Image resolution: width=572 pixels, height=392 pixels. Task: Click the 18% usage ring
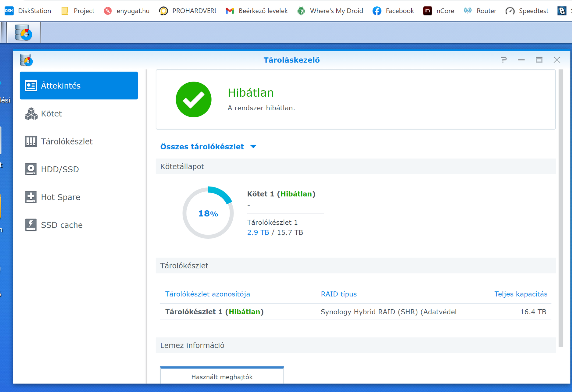point(208,213)
